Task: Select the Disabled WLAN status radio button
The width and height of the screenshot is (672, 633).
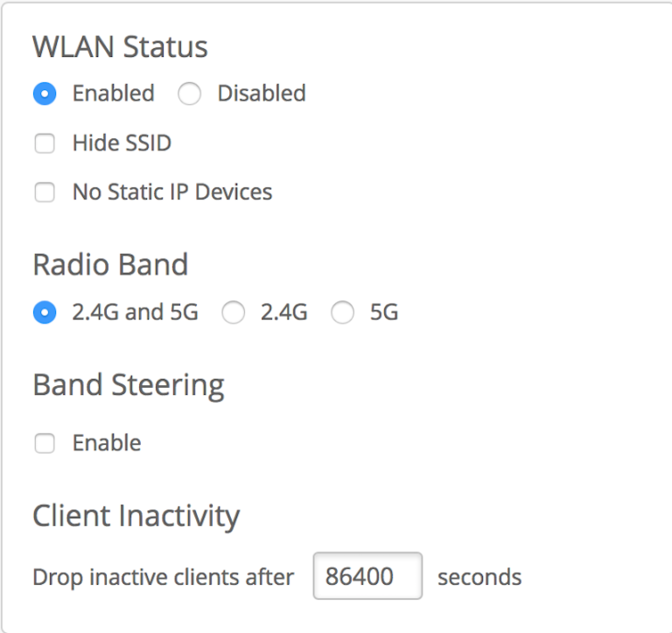Action: click(189, 94)
